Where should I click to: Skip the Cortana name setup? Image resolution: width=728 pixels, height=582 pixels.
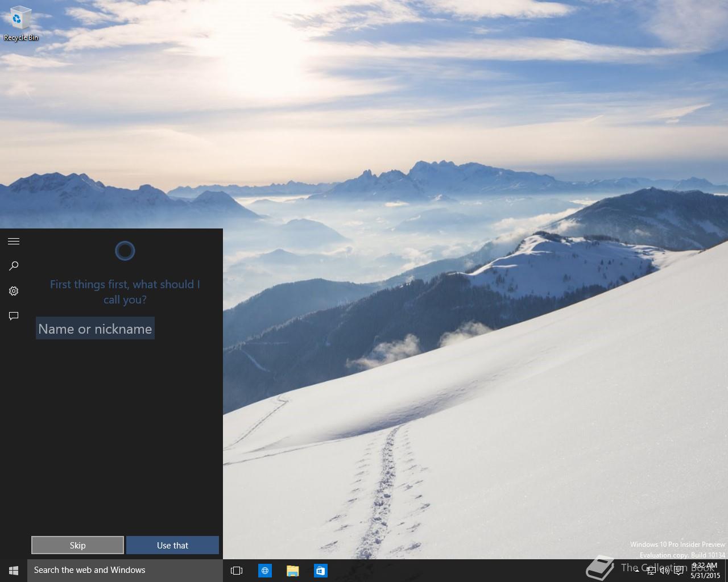tap(77, 545)
